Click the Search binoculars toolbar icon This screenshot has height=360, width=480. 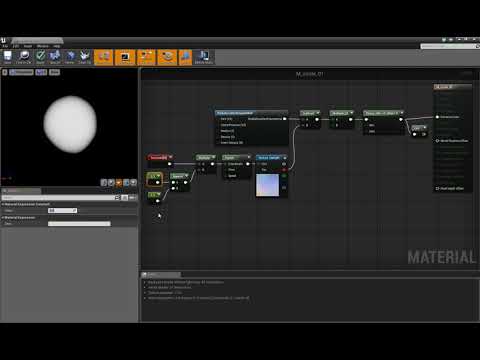point(55,57)
